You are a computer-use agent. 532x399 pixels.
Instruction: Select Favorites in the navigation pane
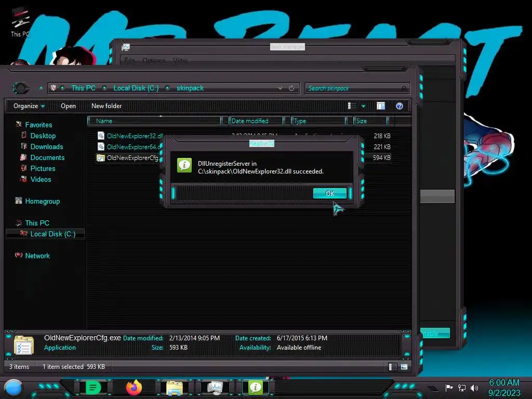pyautogui.click(x=38, y=125)
